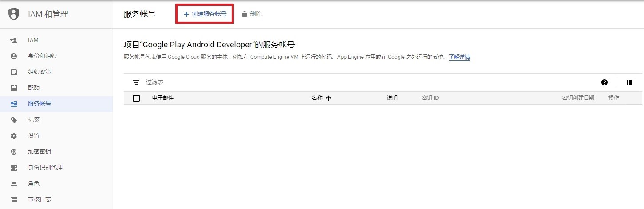Open the 组织政策 menu item

[x=56, y=72]
